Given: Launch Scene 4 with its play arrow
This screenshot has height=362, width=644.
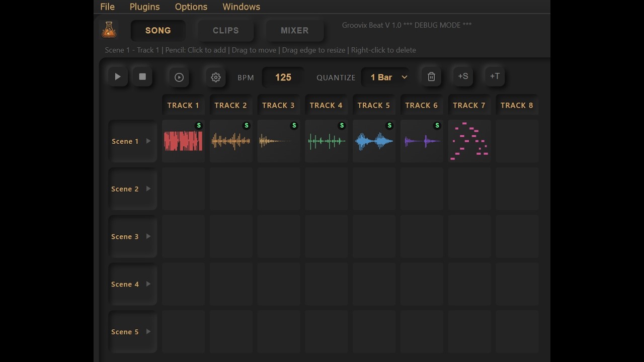Looking at the screenshot, I should (x=148, y=284).
